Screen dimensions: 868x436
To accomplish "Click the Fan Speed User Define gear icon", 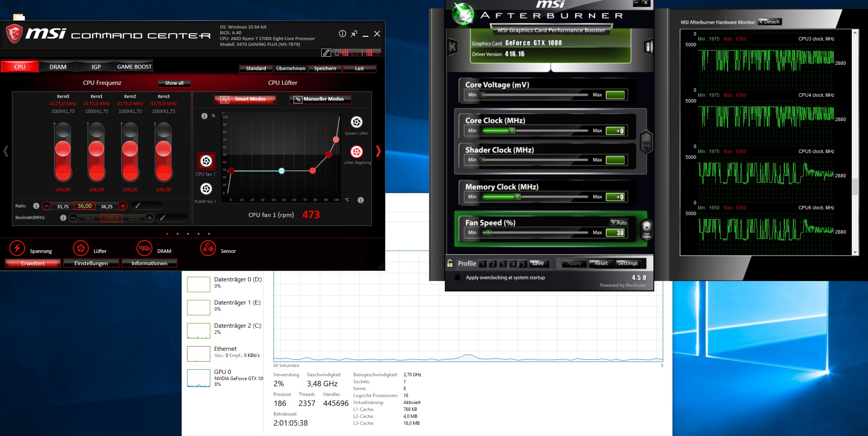I will click(x=647, y=229).
